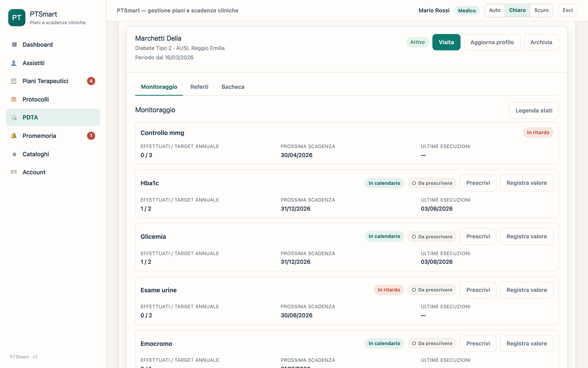Click the Medico role badge
The width and height of the screenshot is (588, 368).
[x=467, y=11]
